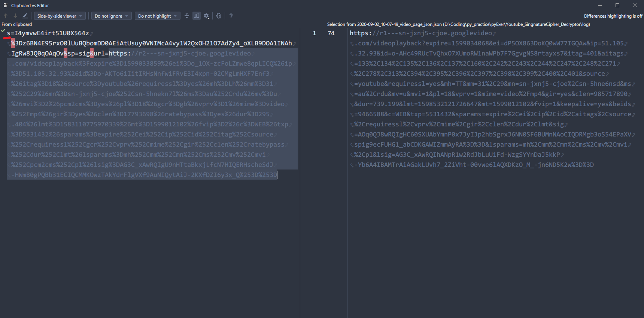Expand the Do not ignore dropdown
The image size is (644, 318).
click(x=111, y=16)
